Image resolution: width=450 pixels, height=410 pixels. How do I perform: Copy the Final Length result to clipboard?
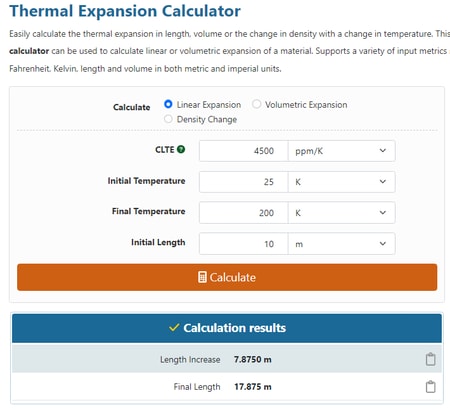tap(430, 387)
